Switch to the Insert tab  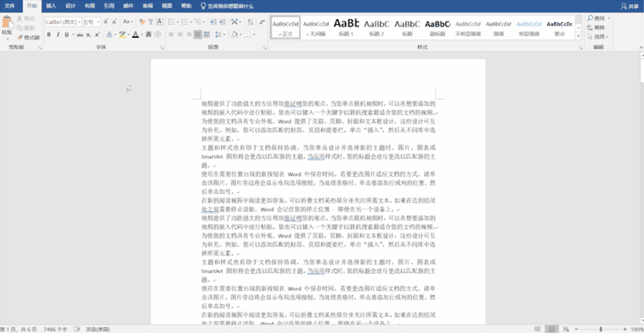(51, 6)
